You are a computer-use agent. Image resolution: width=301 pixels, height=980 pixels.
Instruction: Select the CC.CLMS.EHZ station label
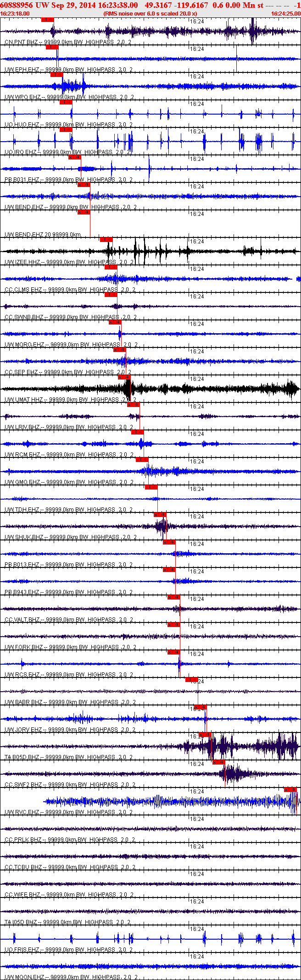70,290
